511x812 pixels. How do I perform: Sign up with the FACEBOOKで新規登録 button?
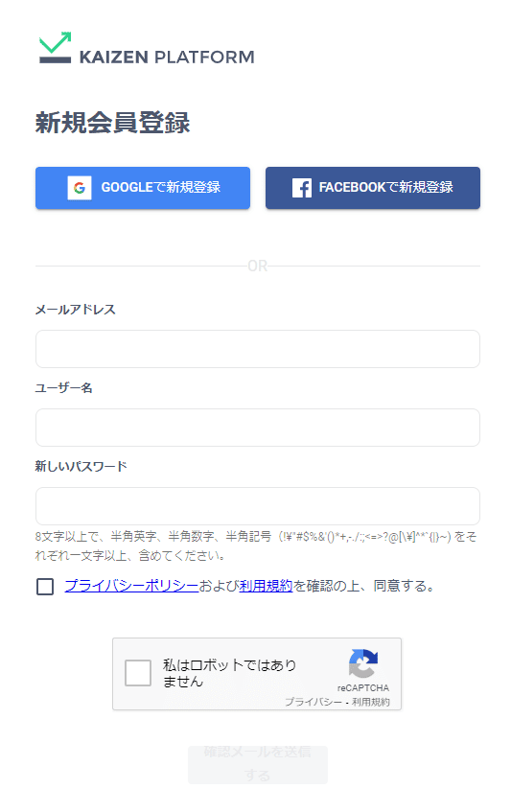(x=373, y=188)
